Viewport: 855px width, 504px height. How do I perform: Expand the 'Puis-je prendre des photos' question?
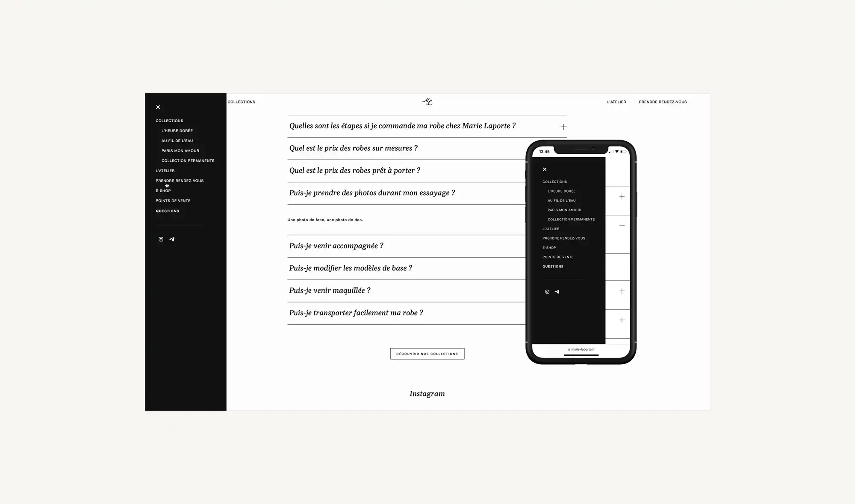point(563,193)
